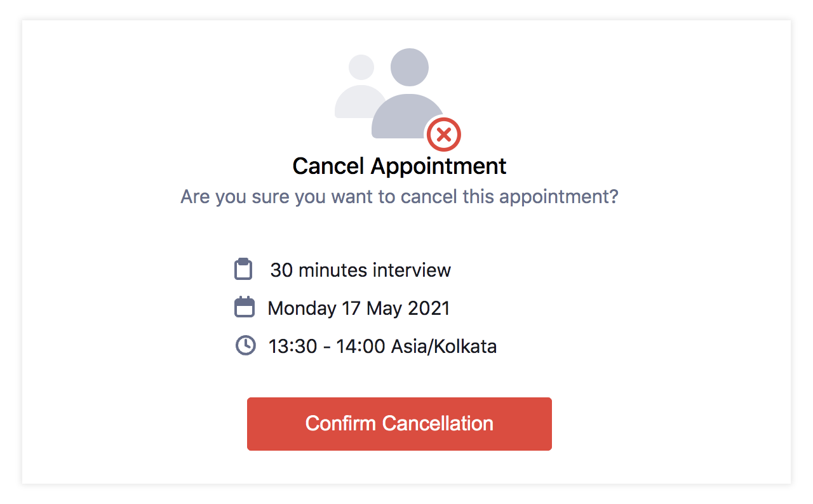Screen dimensions: 813x504
Task: Select the word Appointment in the heading
Action: click(439, 166)
